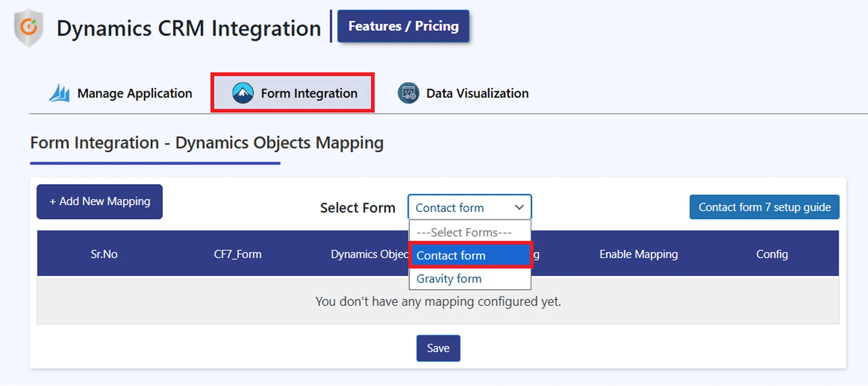This screenshot has height=386, width=868.
Task: Click the Form Integration mountain icon
Action: (x=243, y=93)
